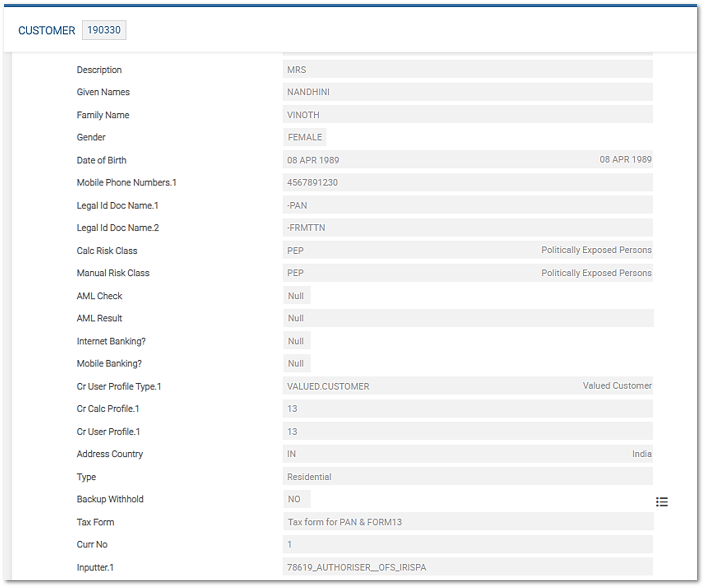Click the Family Name value VINOTH
Screen dimensions: 705x588
tap(468, 114)
